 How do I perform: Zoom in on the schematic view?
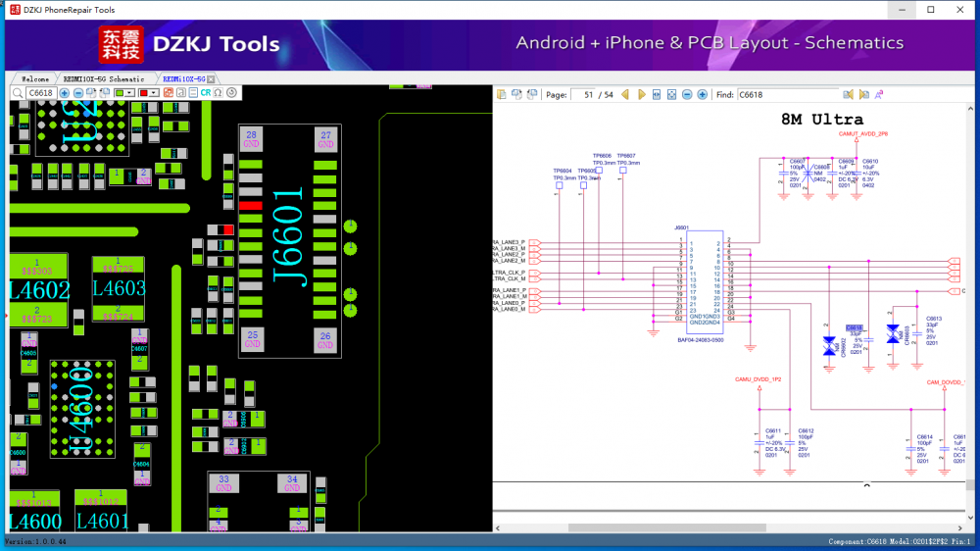[x=703, y=95]
